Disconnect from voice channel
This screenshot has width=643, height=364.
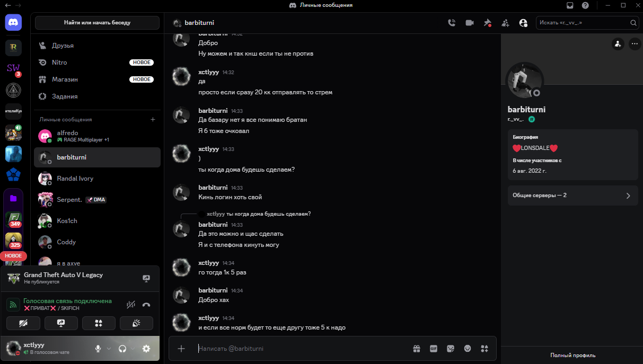point(147,305)
